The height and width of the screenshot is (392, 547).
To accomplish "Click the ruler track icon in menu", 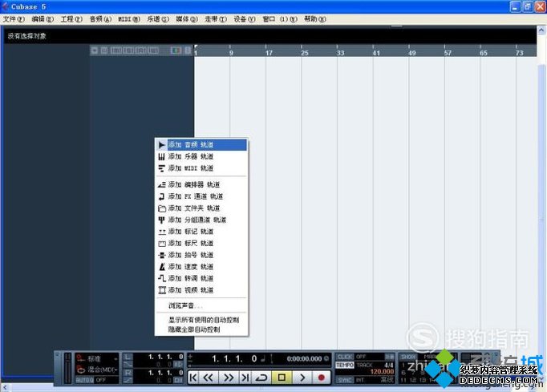I will (x=162, y=244).
